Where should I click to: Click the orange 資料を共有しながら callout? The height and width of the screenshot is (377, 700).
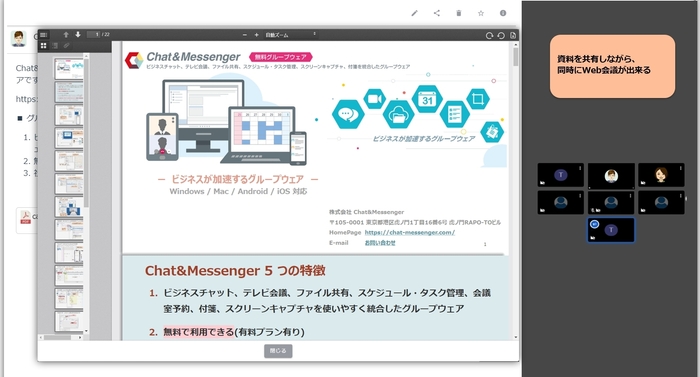(612, 66)
